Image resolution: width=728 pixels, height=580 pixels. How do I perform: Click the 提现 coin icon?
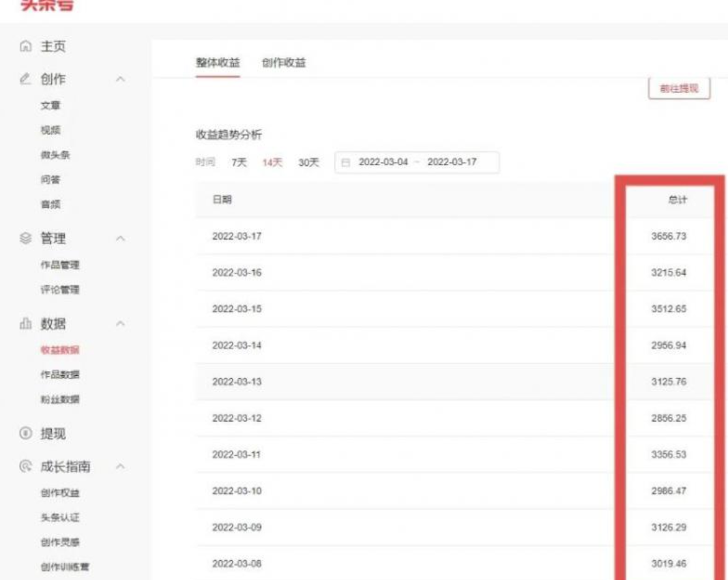[x=25, y=433]
